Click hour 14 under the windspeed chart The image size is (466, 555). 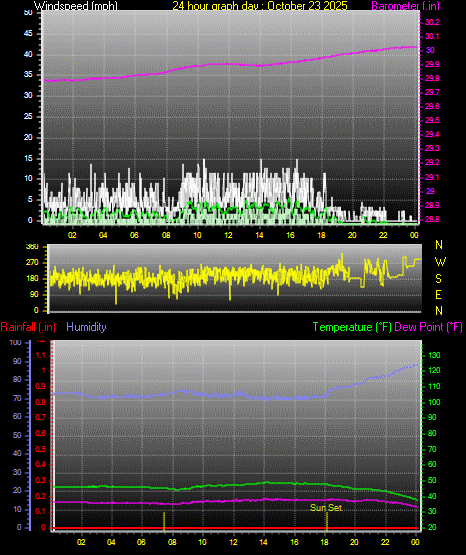259,235
